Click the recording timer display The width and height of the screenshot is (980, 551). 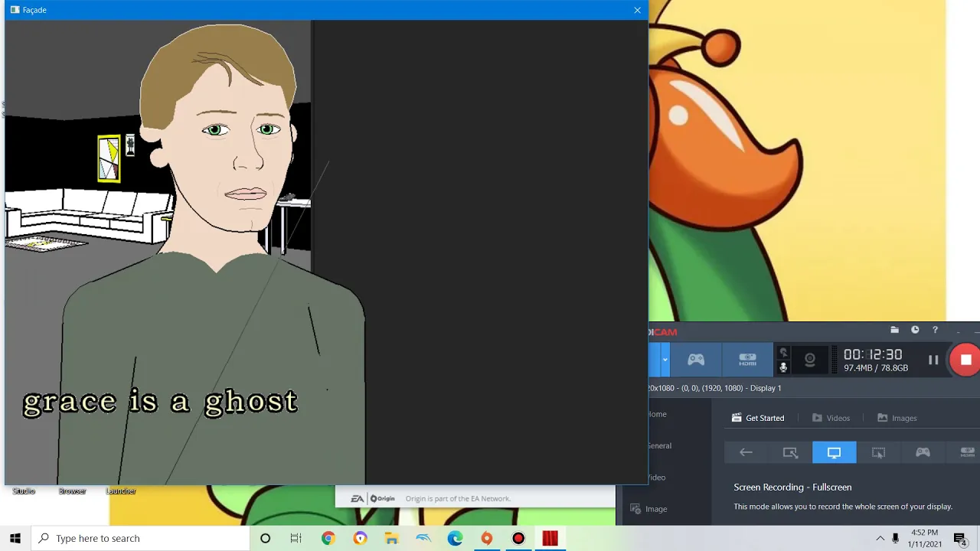(873, 354)
